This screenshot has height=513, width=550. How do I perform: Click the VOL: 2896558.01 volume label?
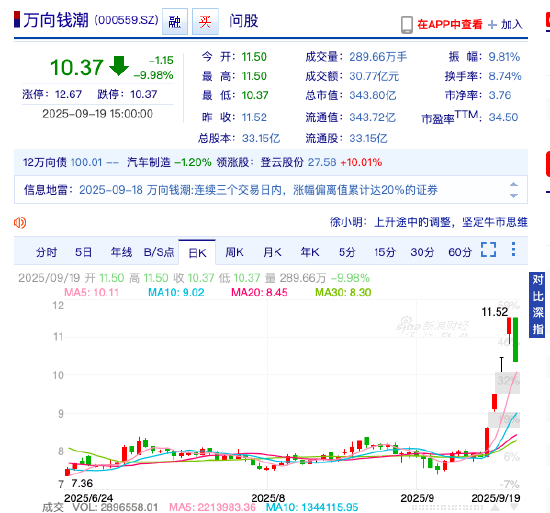point(115,507)
